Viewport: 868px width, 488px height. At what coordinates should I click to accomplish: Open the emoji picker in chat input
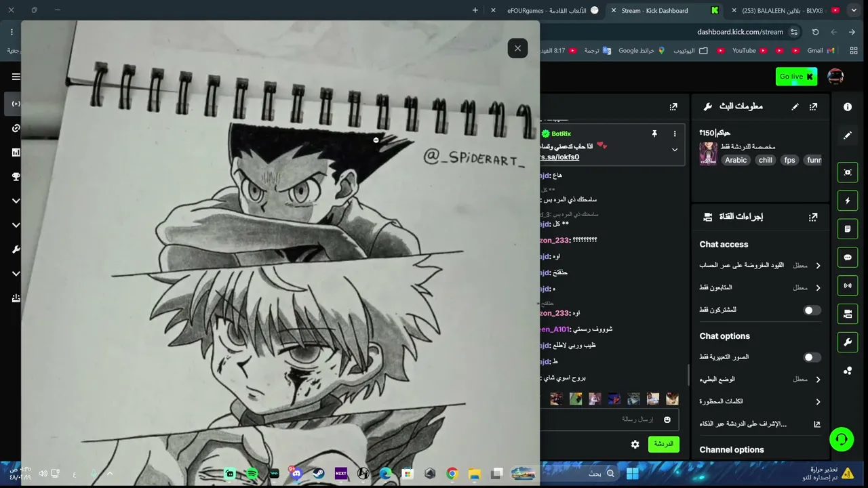pos(667,420)
